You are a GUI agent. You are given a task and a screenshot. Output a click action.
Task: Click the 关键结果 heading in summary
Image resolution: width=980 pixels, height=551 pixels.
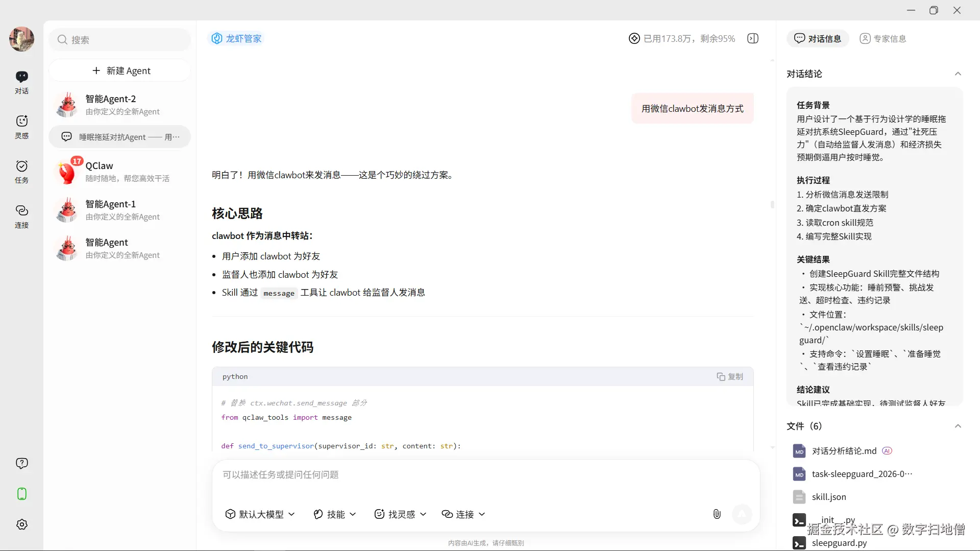[x=813, y=259]
